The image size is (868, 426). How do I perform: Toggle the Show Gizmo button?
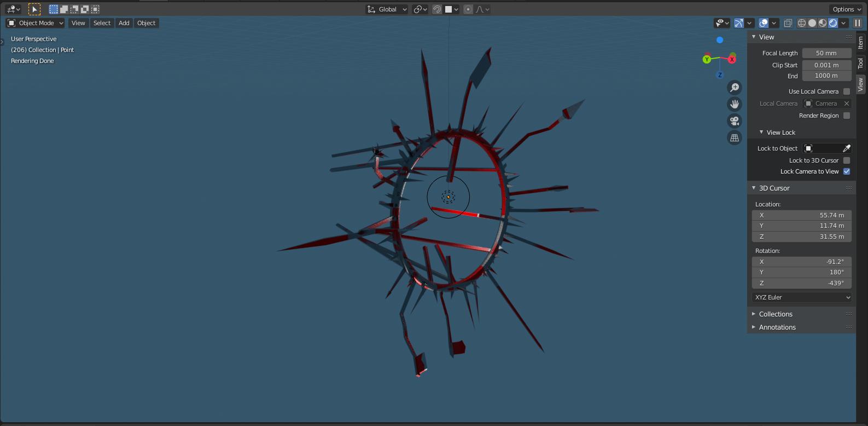[x=739, y=23]
